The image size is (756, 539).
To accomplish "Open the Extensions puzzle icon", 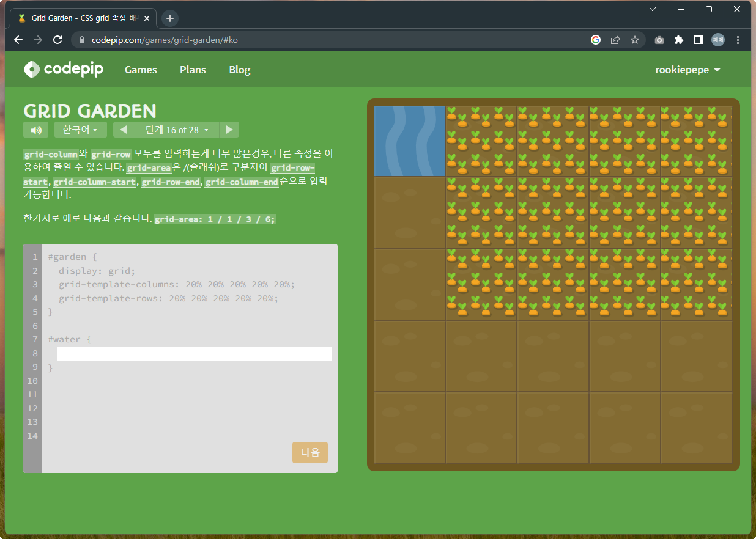I will click(x=679, y=40).
